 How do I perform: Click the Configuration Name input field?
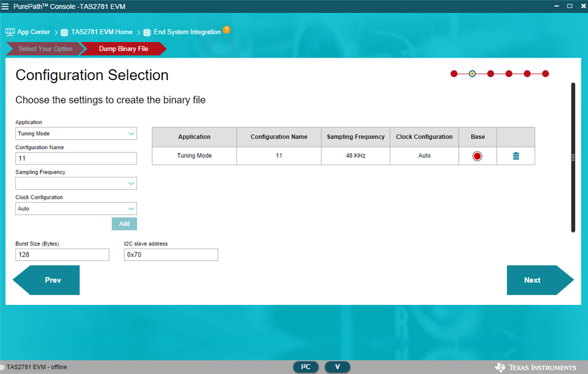click(76, 158)
